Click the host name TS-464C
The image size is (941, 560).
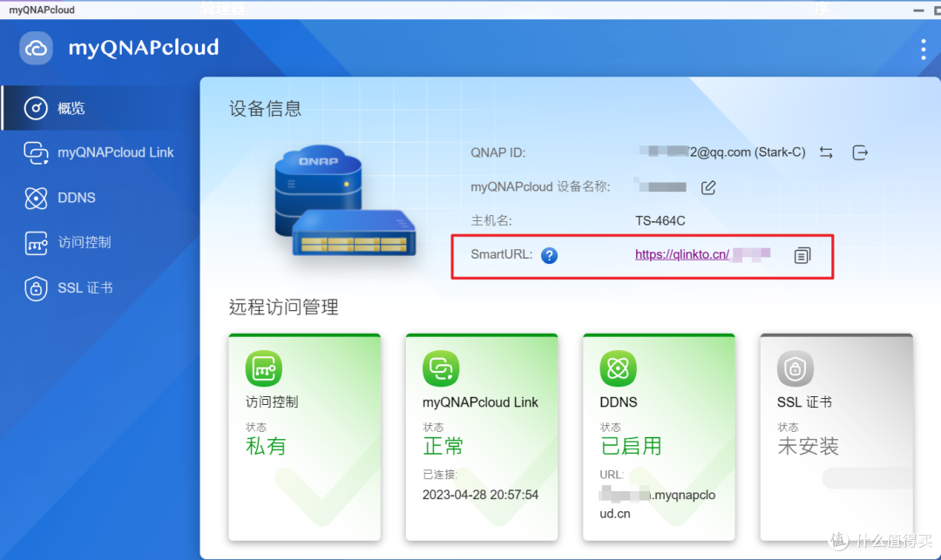click(x=660, y=220)
